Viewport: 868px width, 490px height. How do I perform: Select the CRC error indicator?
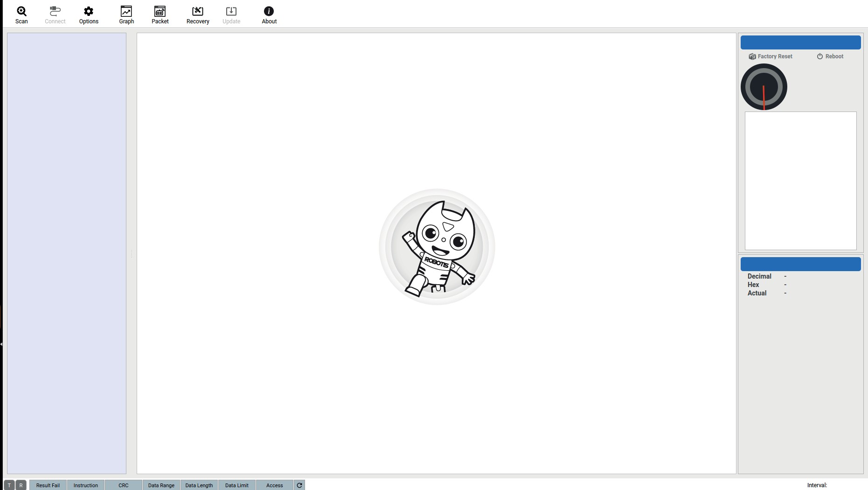click(x=124, y=485)
